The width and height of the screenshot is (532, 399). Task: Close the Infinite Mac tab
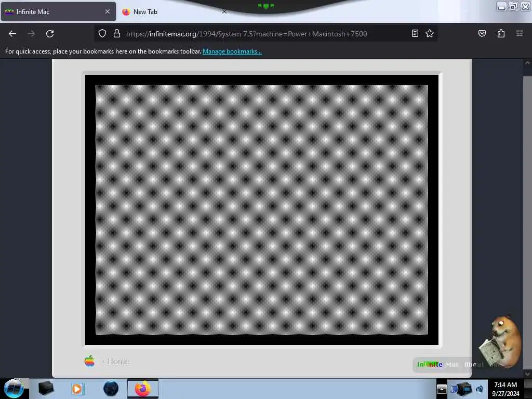tap(108, 11)
